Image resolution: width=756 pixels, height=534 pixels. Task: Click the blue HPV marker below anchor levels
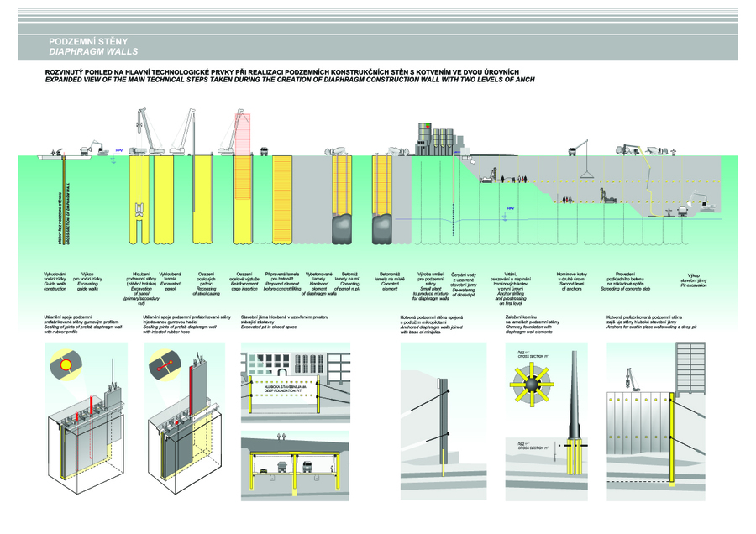507,212
